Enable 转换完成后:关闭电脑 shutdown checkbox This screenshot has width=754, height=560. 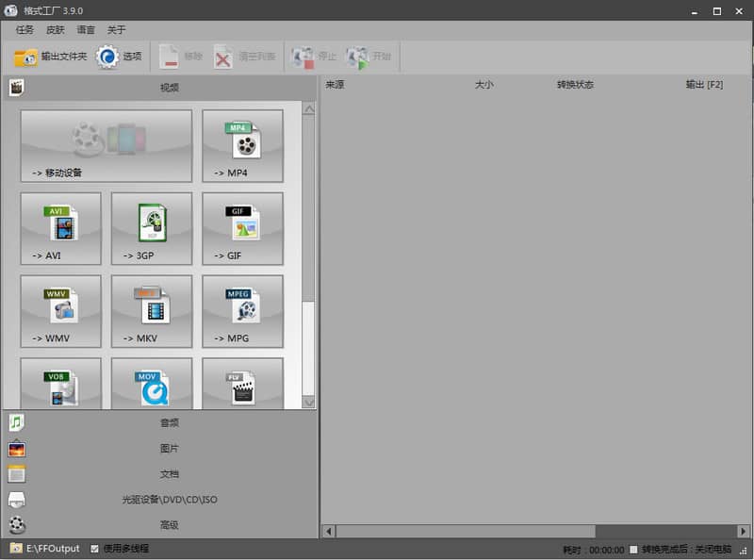coord(633,550)
